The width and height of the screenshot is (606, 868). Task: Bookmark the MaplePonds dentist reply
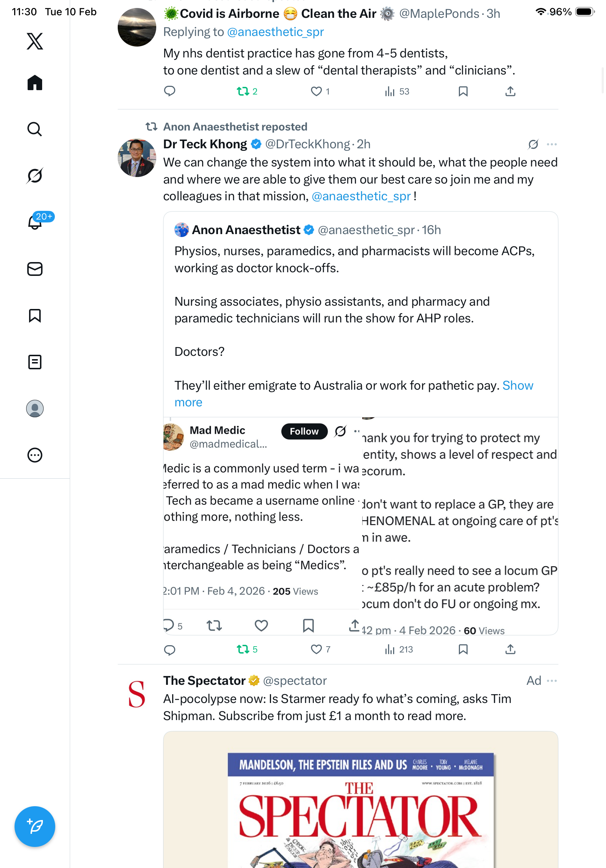[463, 92]
